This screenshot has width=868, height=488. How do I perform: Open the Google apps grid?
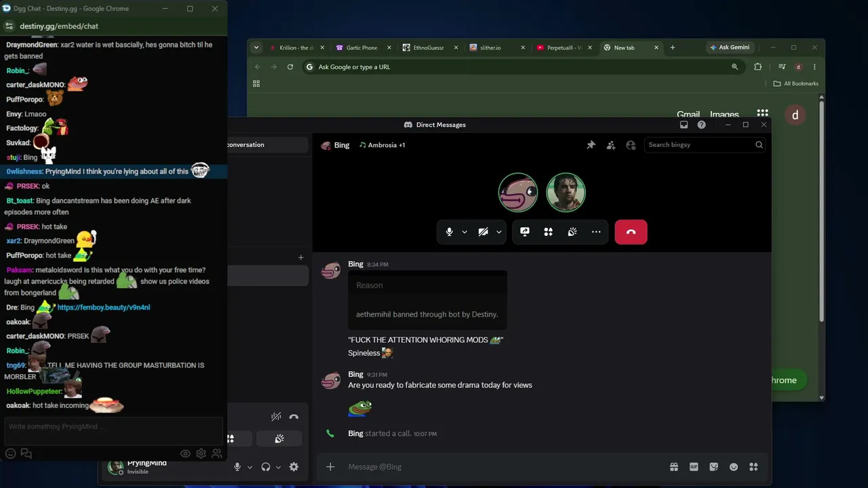click(x=762, y=113)
